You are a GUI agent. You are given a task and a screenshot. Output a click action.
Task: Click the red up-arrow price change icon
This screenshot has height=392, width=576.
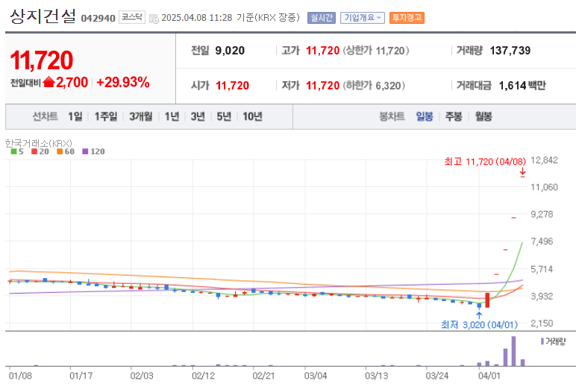click(x=48, y=82)
